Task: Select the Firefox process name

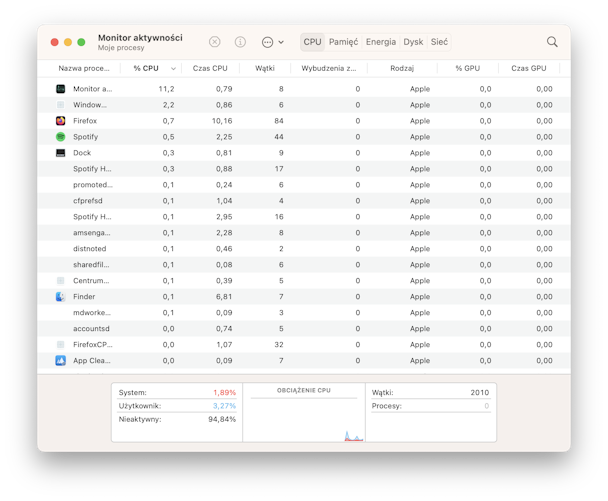Action: click(x=85, y=121)
